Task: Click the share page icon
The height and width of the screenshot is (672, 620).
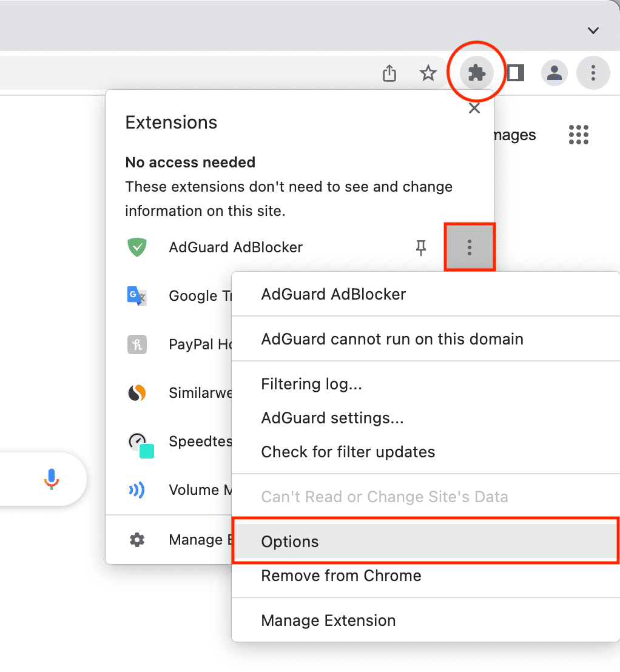Action: (389, 73)
